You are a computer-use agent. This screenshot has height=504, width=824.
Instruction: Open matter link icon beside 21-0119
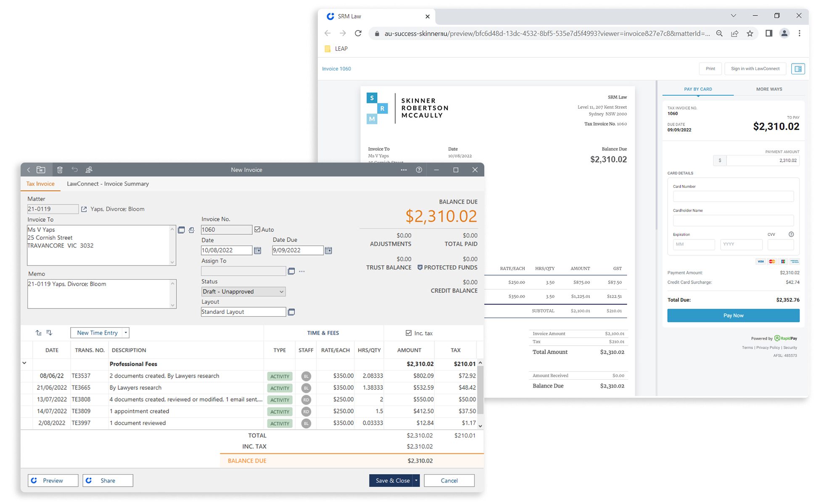[84, 209]
